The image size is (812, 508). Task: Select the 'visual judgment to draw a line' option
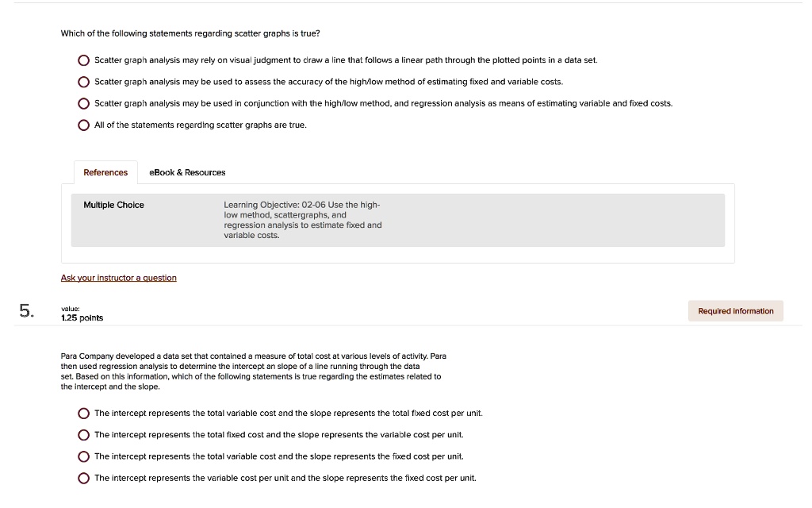point(84,60)
